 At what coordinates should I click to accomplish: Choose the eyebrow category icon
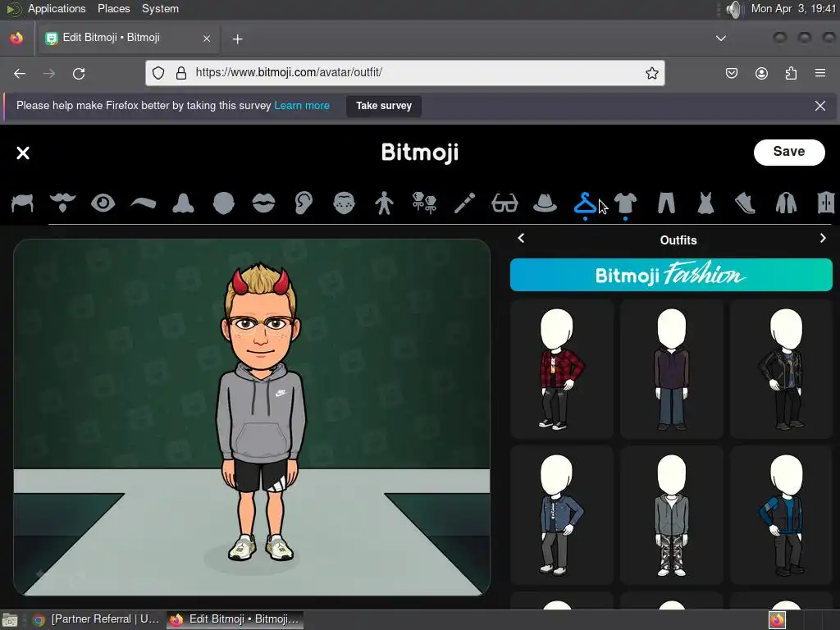[x=143, y=203]
